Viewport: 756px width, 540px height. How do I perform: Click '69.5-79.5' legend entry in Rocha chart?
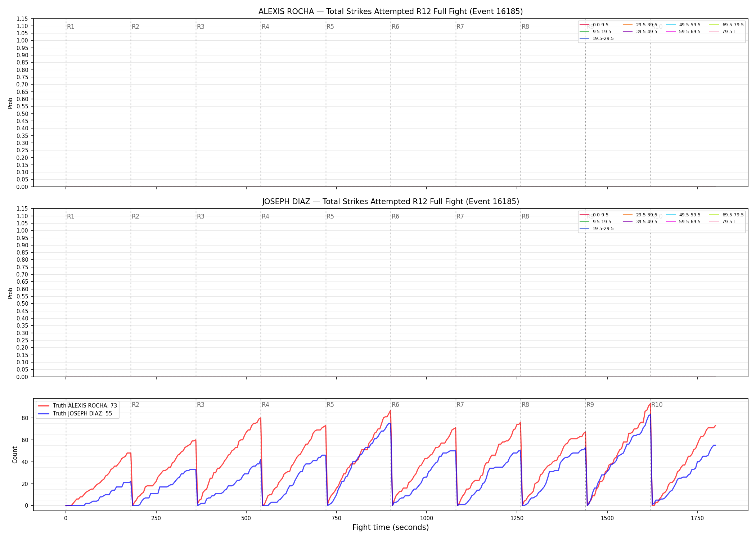point(733,25)
